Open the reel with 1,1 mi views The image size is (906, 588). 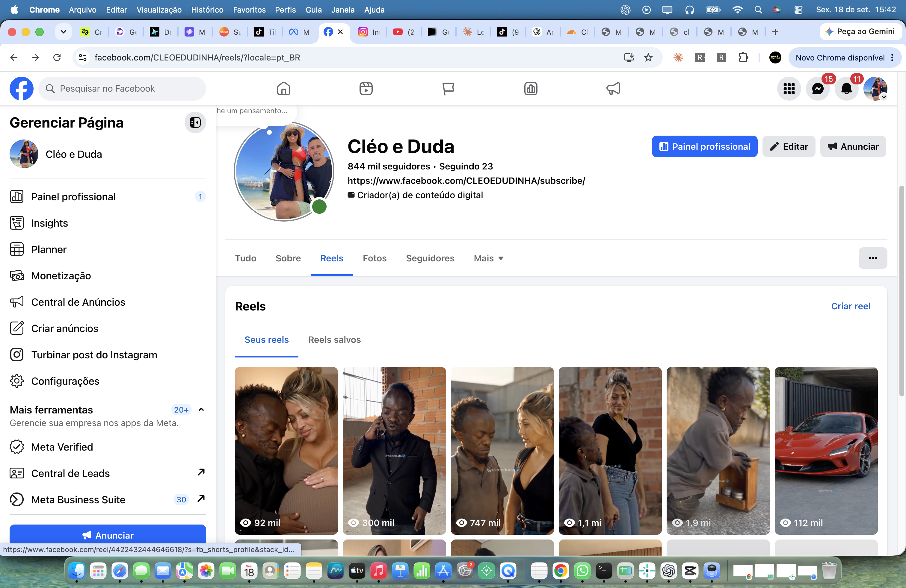[x=610, y=451]
